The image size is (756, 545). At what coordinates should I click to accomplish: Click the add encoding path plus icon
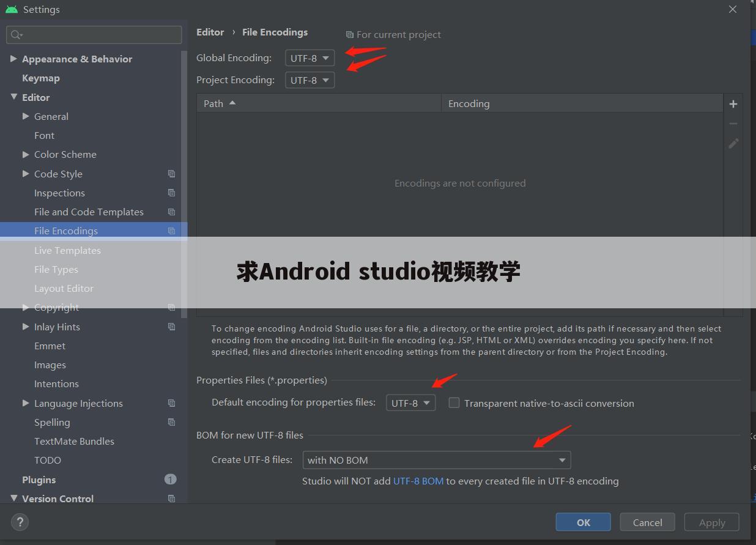coord(733,104)
